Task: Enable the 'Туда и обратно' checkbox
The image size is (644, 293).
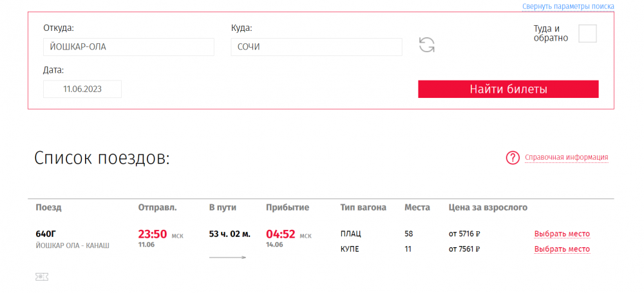Action: [587, 33]
